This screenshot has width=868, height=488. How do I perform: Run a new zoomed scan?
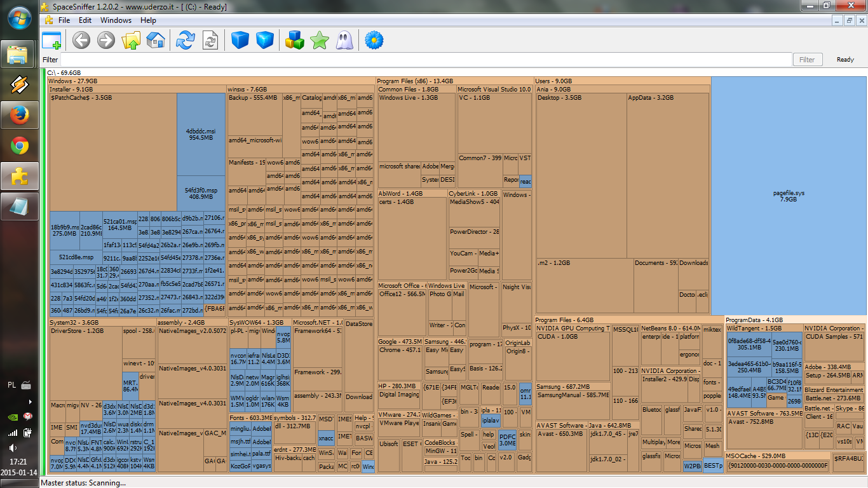(x=210, y=41)
